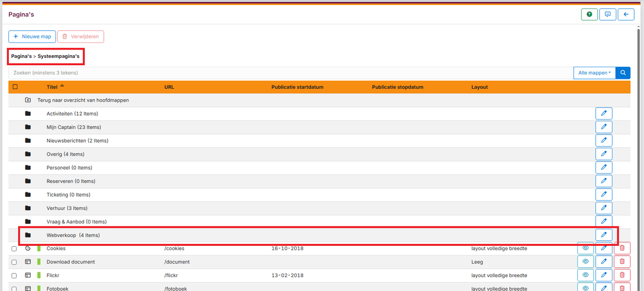Edit the Download document page

[x=603, y=262]
